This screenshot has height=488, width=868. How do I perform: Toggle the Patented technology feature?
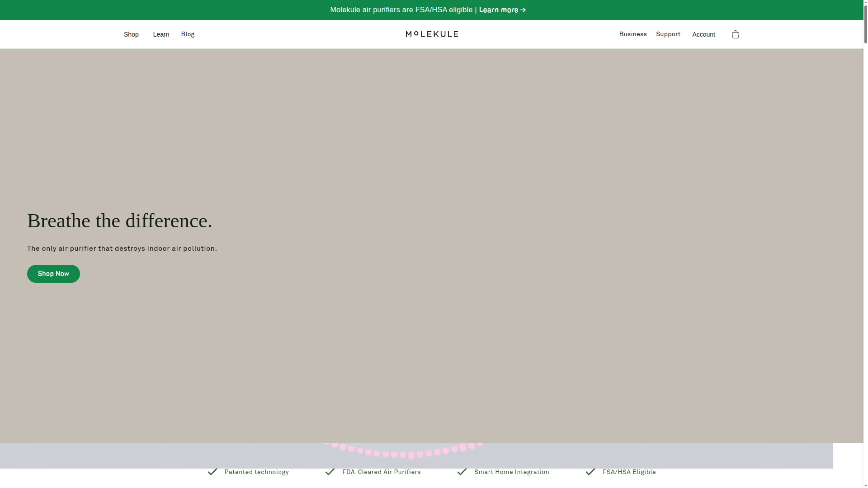(x=256, y=472)
